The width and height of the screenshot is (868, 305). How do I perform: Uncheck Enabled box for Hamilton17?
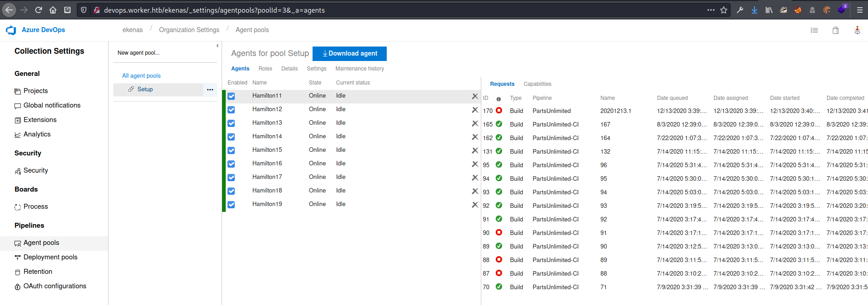click(231, 177)
